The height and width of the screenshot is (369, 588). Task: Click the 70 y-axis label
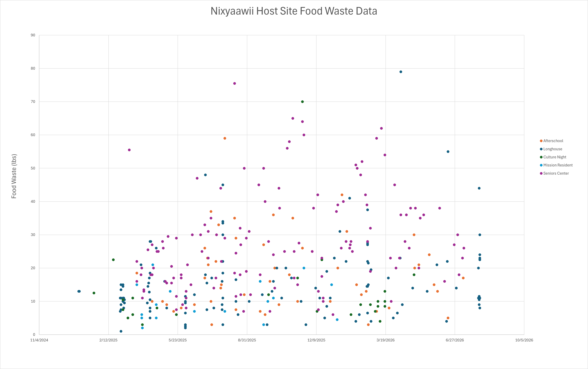(x=33, y=102)
